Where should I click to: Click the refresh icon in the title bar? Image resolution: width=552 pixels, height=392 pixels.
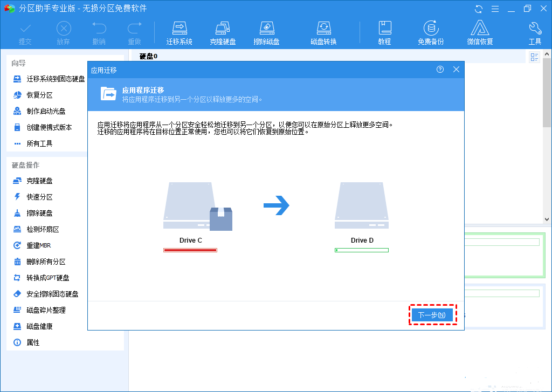[479, 8]
